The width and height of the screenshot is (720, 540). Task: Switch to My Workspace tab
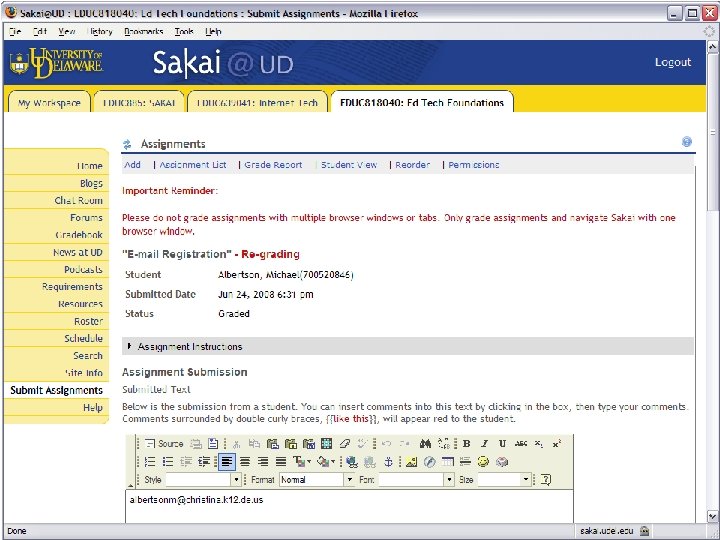pyautogui.click(x=49, y=102)
